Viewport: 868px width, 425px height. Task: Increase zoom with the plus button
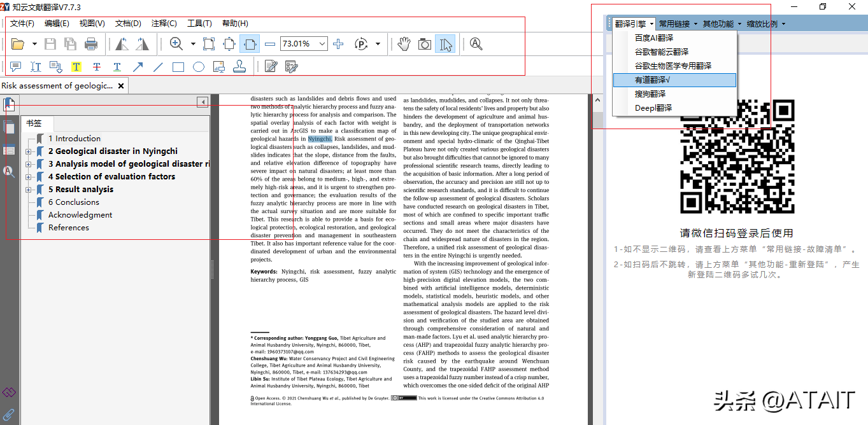tap(338, 44)
